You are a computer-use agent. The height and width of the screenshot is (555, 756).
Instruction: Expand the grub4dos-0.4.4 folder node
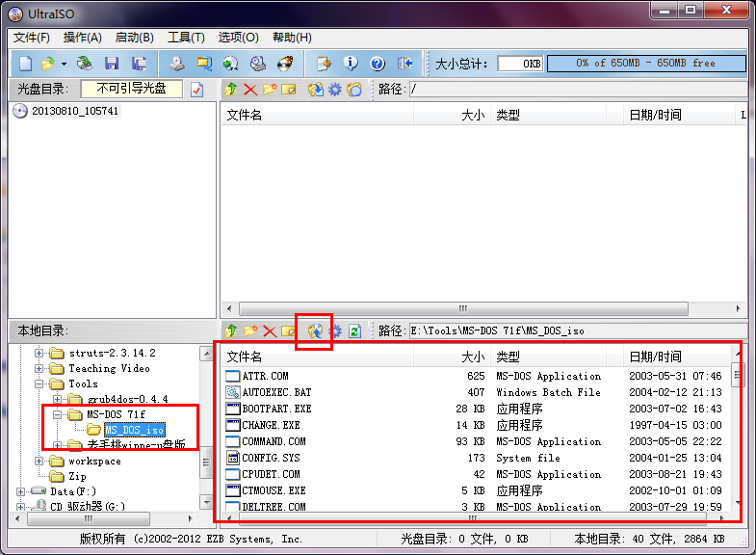tap(57, 399)
